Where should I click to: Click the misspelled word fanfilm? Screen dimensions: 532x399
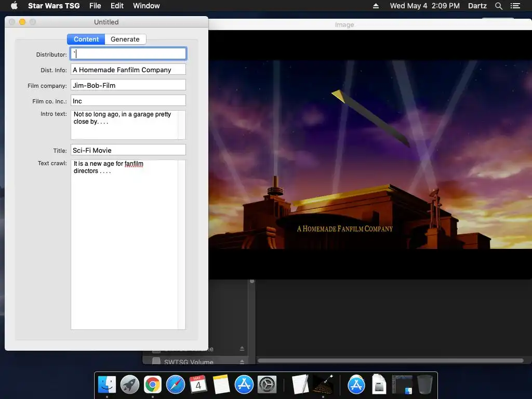point(134,164)
